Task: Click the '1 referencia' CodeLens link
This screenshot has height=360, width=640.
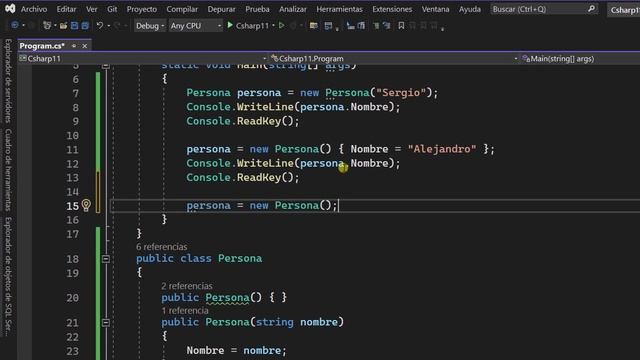Action: coord(185,311)
